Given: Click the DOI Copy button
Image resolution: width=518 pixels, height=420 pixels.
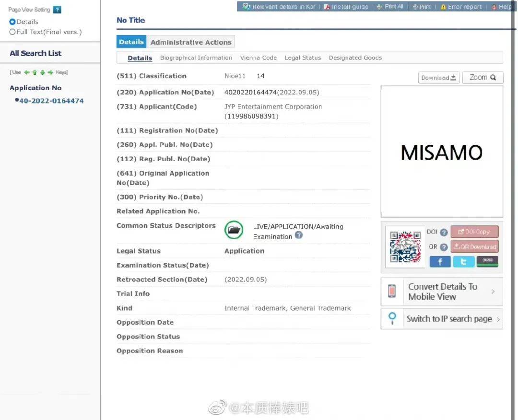Looking at the screenshot, I should click(474, 232).
